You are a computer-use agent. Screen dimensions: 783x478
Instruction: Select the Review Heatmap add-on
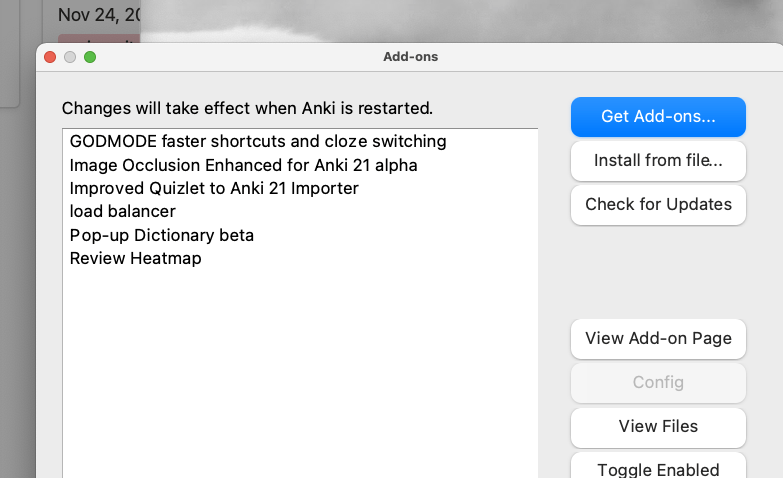pos(136,258)
